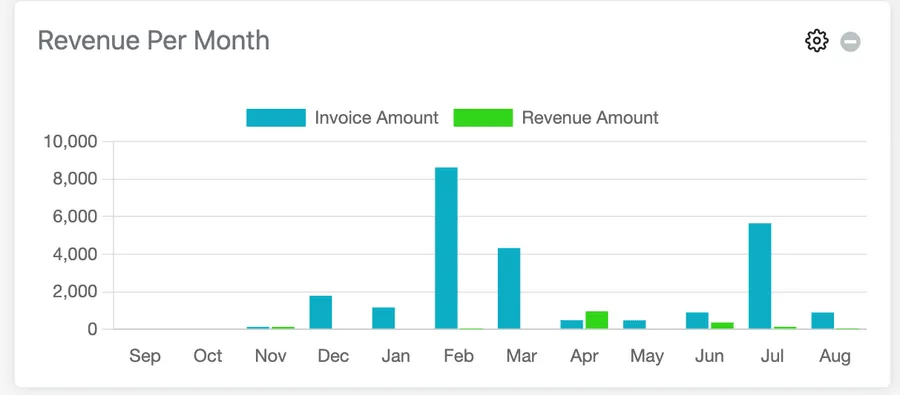The image size is (900, 395).
Task: Click the Revenue Per Month title
Action: tap(153, 41)
